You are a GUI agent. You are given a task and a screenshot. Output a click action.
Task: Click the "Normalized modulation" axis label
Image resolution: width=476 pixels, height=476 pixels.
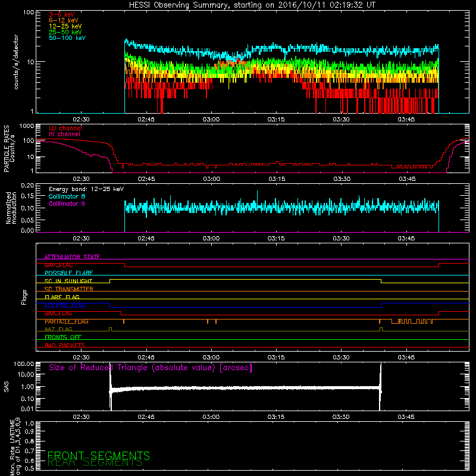(11, 208)
